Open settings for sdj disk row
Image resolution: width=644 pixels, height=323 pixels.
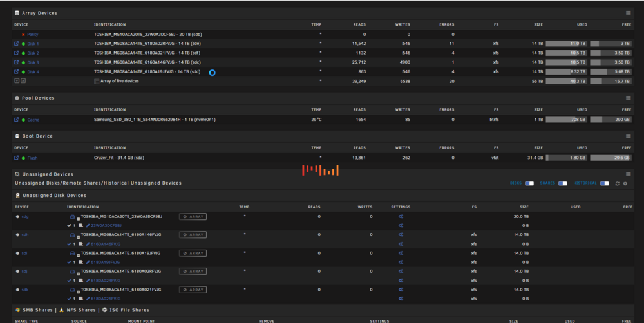click(x=401, y=272)
